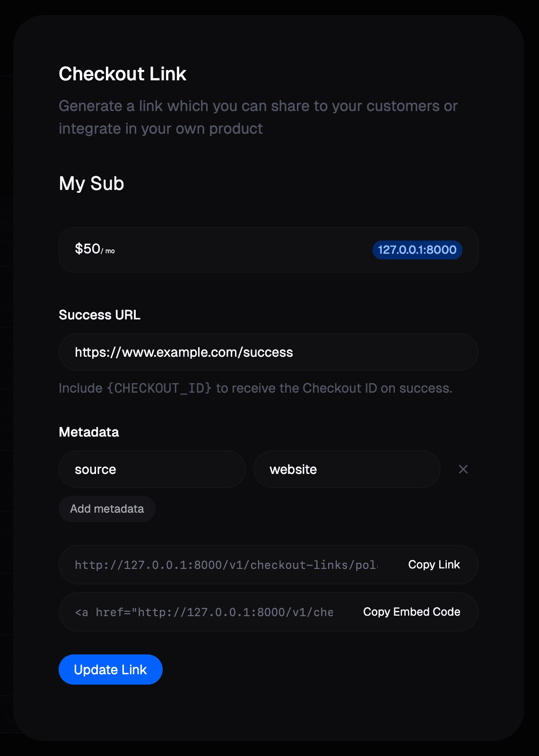Select the checkout-links URL text field
539x756 pixels.
tap(227, 565)
